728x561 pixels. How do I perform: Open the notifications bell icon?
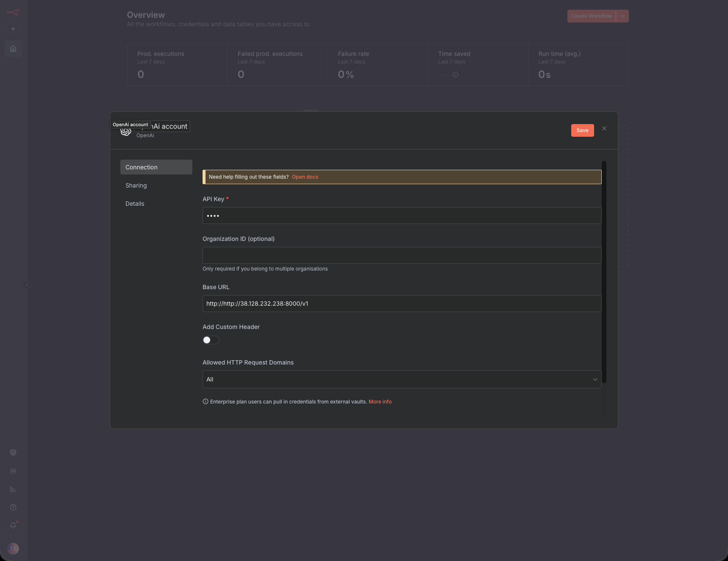click(x=13, y=525)
